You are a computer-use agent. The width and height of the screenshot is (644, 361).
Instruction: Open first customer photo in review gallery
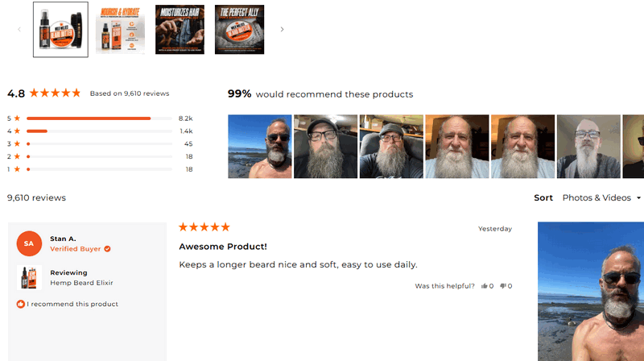259,146
